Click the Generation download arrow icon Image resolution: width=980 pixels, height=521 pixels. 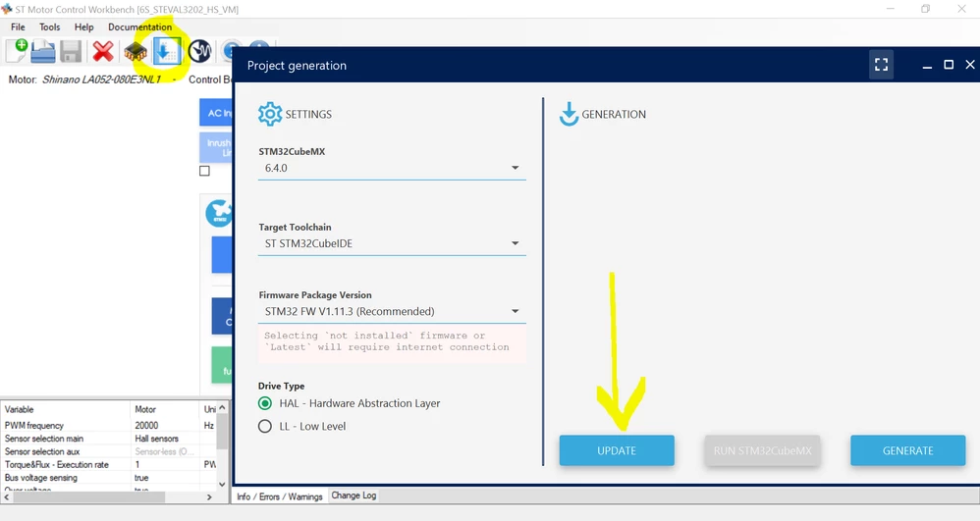(x=569, y=115)
